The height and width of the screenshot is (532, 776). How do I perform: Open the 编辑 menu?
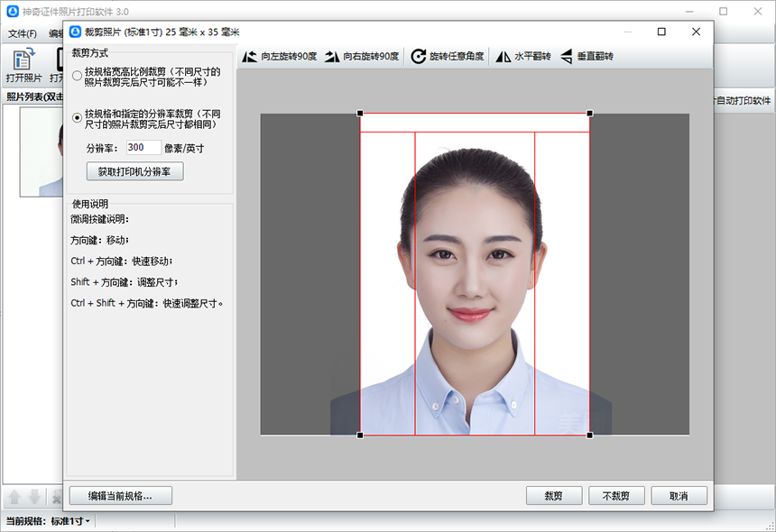tap(54, 32)
